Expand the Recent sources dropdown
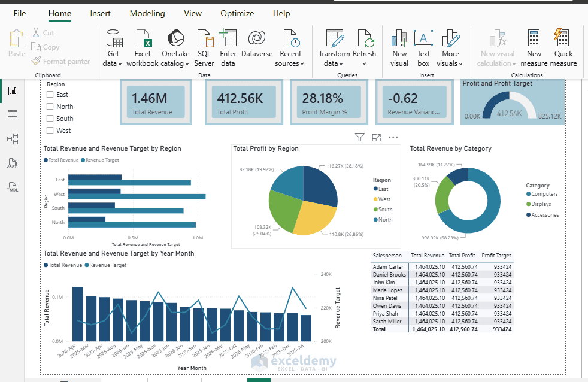The width and height of the screenshot is (588, 382). (302, 63)
